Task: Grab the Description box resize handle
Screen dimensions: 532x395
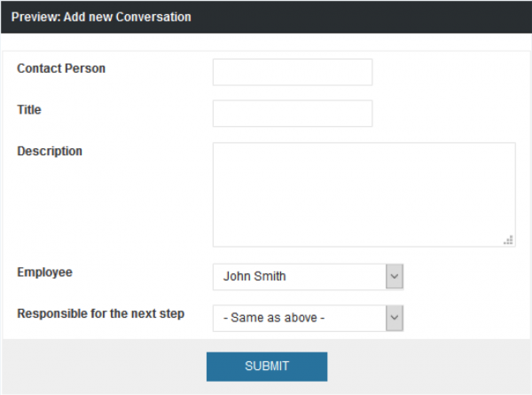Action: click(508, 240)
